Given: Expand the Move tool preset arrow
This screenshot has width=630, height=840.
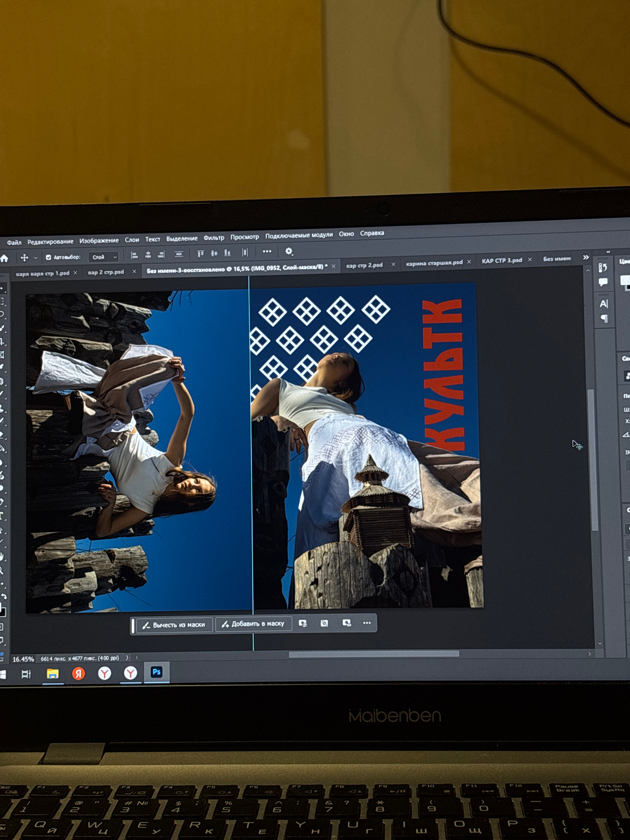Looking at the screenshot, I should (x=36, y=258).
